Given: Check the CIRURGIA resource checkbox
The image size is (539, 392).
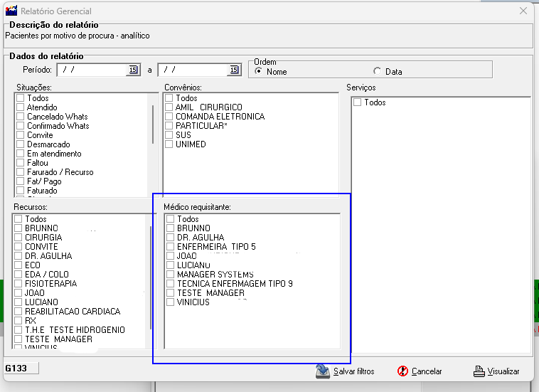Looking at the screenshot, I should (18, 238).
